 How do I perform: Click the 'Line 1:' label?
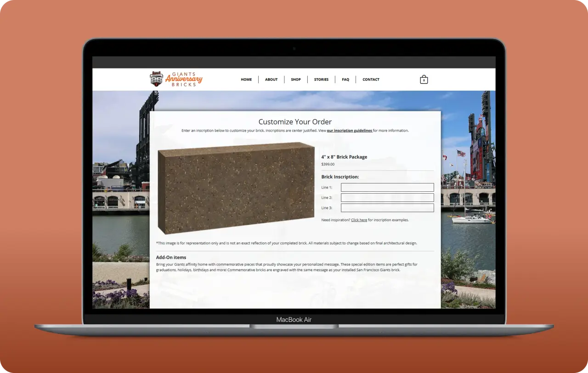point(327,188)
